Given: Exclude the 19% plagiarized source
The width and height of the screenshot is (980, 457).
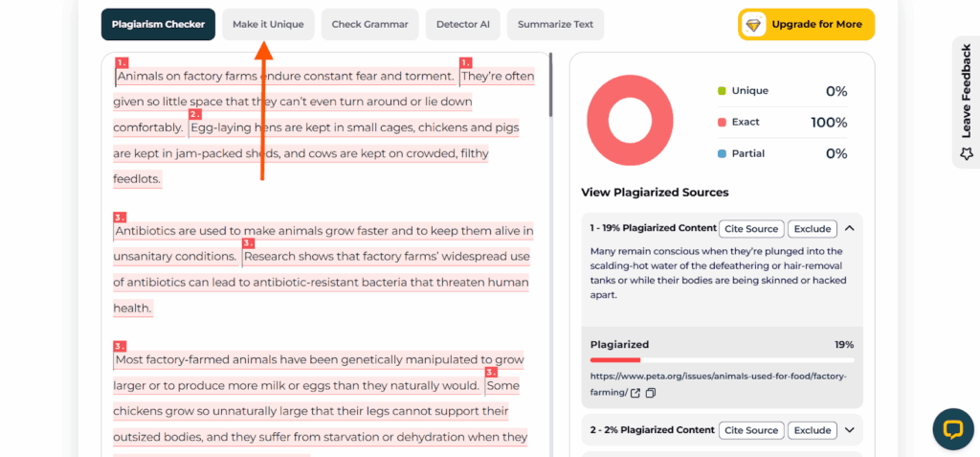Looking at the screenshot, I should (813, 228).
